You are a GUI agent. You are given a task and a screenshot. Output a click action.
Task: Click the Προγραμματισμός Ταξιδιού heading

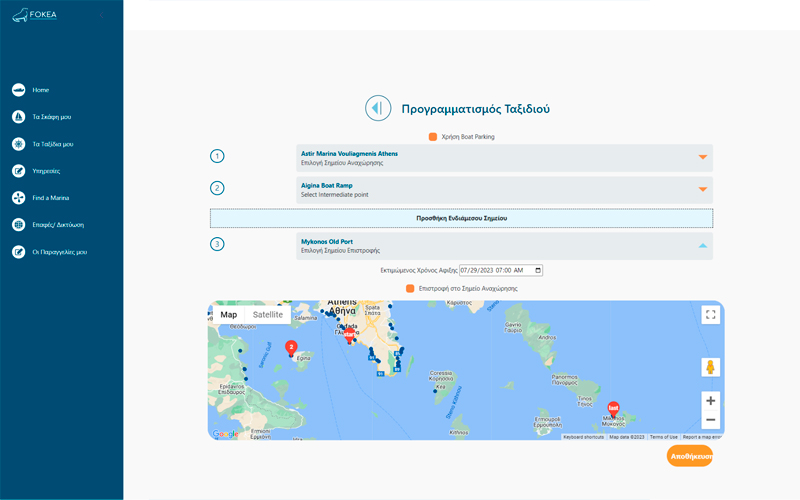(x=476, y=109)
